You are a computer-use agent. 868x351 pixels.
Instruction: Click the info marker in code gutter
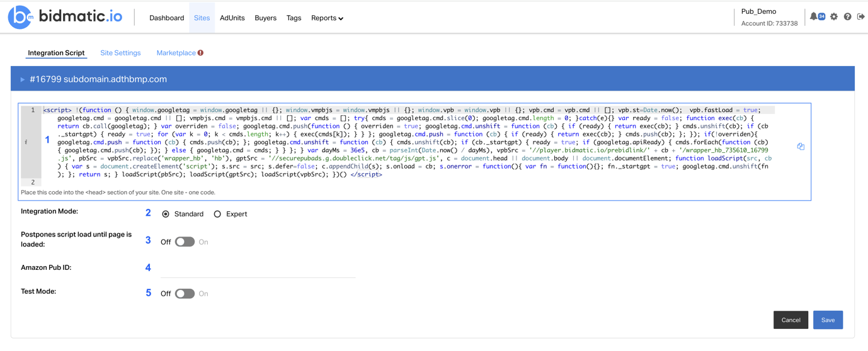(x=26, y=142)
